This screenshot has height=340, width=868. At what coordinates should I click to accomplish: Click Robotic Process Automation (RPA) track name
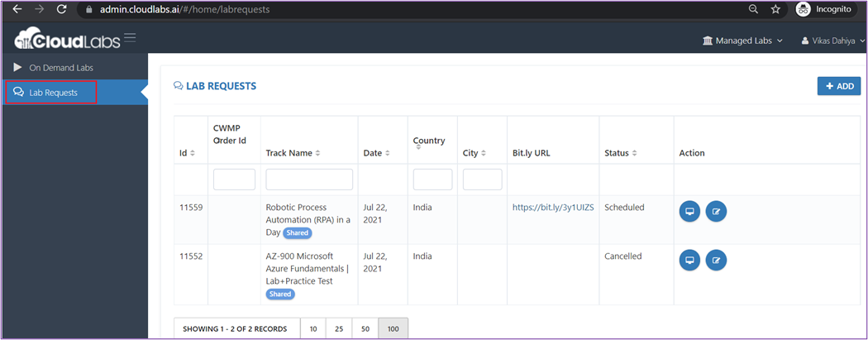tap(308, 220)
